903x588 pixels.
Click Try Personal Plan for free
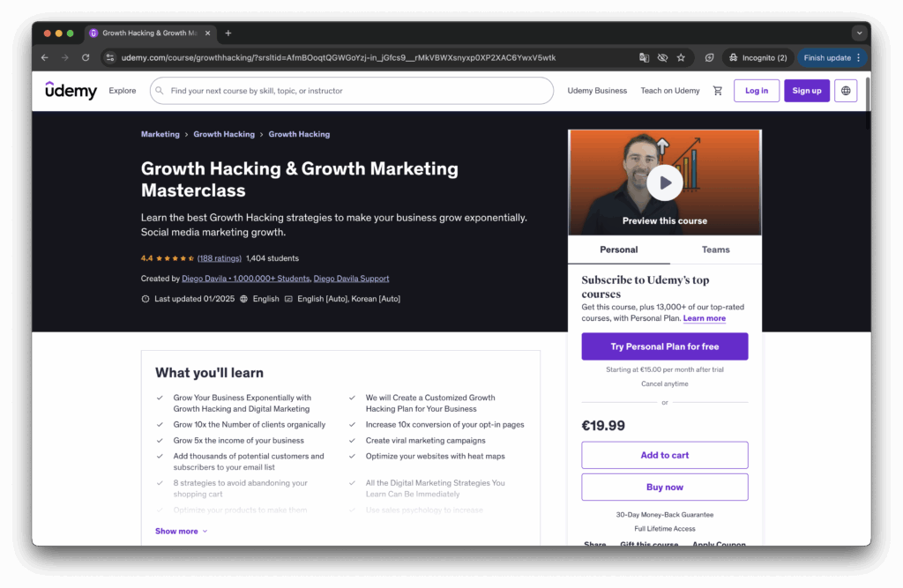[x=665, y=346]
